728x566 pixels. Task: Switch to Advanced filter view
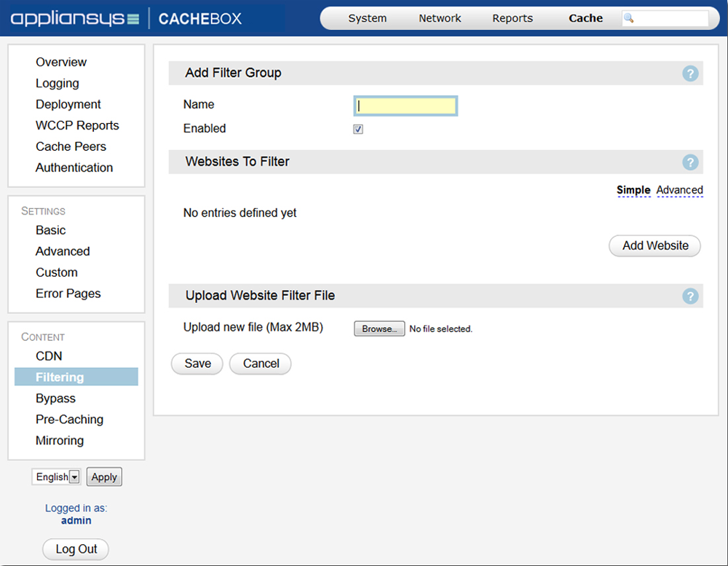[x=679, y=190]
